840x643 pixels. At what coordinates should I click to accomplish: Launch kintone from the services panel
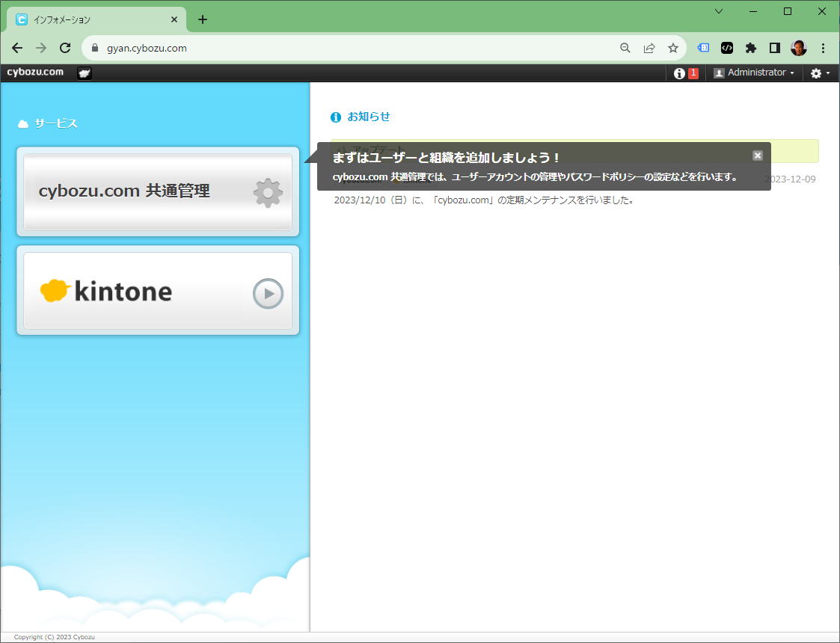[158, 291]
